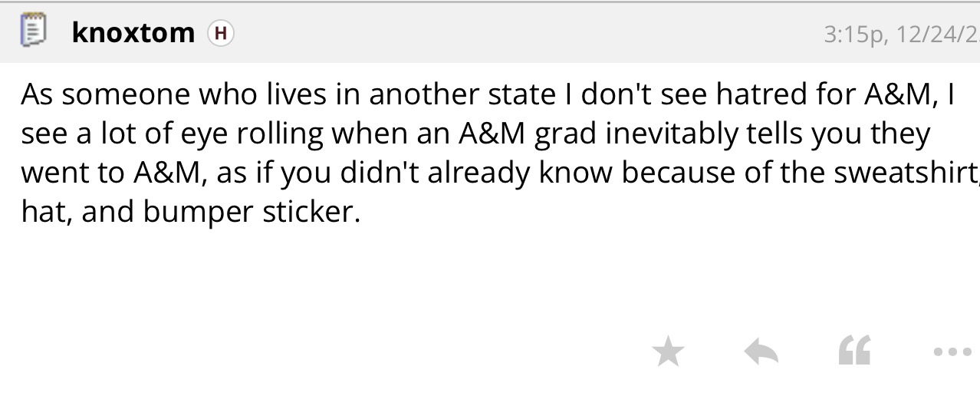Screen dimensions: 980x396
Task: Reply to the post with the arrow icon
Action: [761, 352]
